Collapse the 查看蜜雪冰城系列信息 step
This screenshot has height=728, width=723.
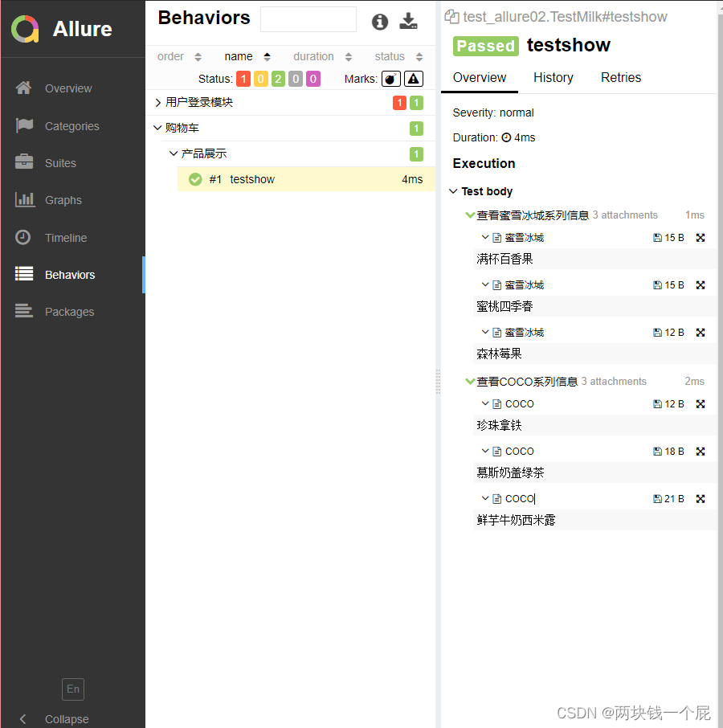(470, 215)
